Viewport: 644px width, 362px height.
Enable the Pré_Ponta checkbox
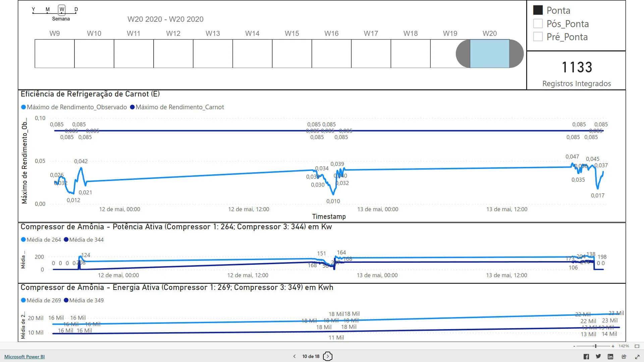point(538,37)
